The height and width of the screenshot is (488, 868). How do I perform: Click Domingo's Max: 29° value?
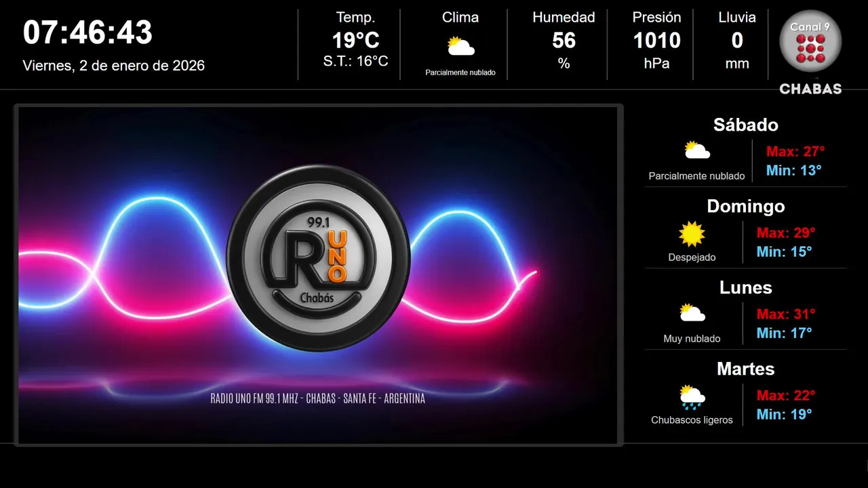[786, 232]
